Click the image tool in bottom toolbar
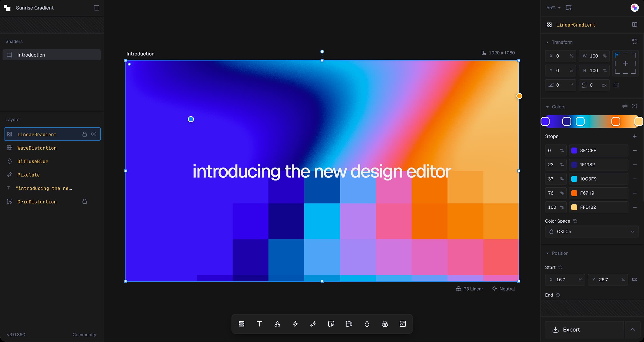 [x=403, y=324]
